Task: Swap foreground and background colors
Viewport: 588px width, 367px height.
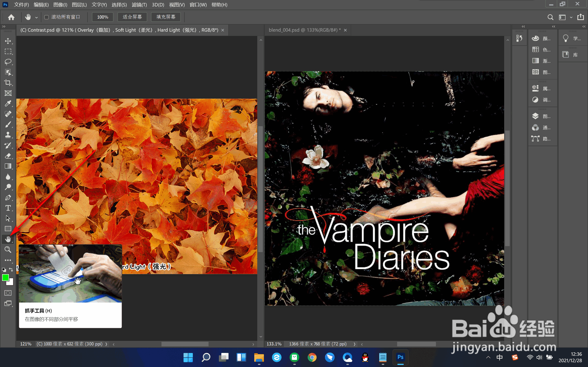Action: [x=11, y=270]
